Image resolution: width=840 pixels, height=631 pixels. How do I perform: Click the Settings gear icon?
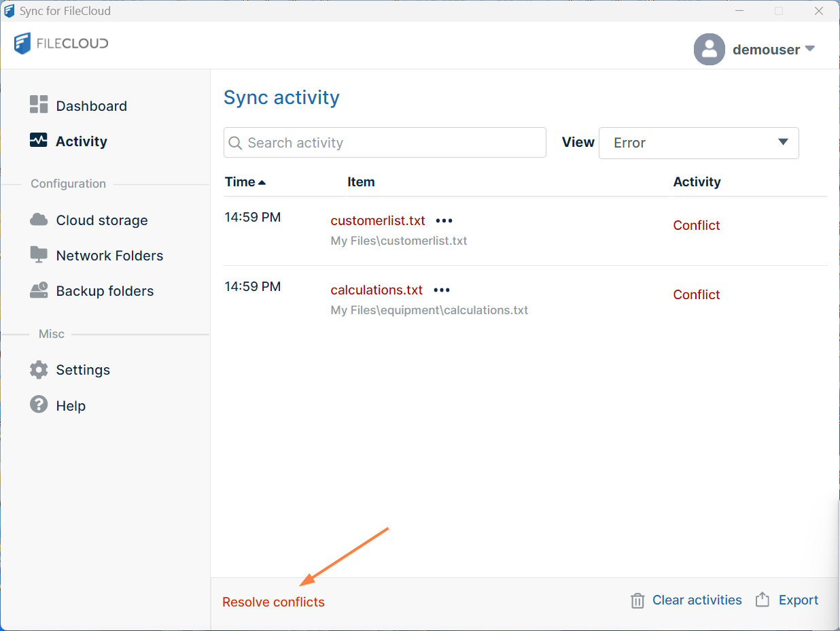39,370
